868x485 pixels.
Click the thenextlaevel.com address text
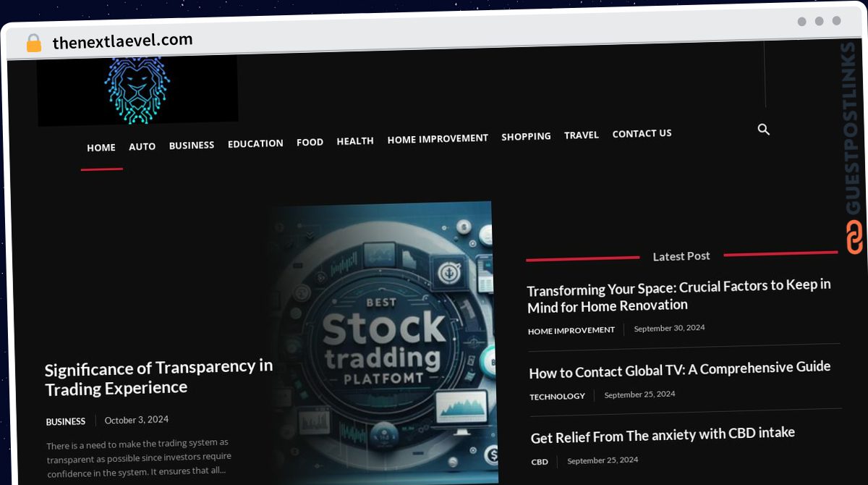[x=122, y=41]
